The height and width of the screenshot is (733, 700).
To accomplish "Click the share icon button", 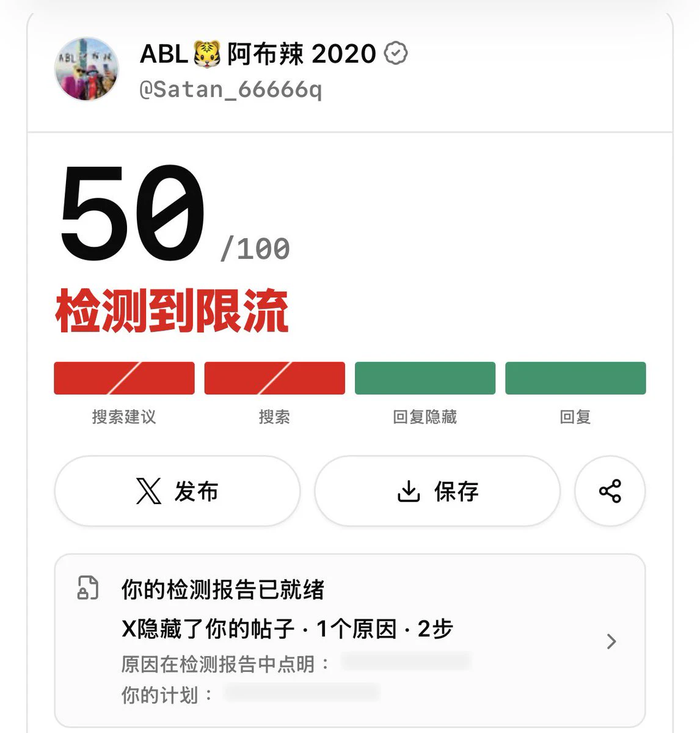I will point(610,491).
